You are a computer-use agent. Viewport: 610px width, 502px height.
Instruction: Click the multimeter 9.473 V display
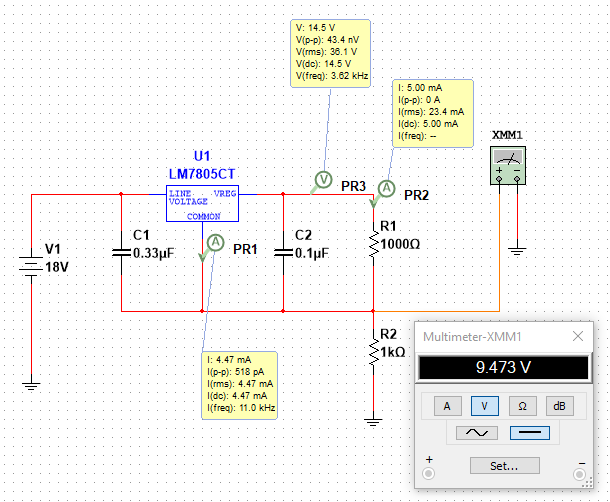[x=503, y=368]
